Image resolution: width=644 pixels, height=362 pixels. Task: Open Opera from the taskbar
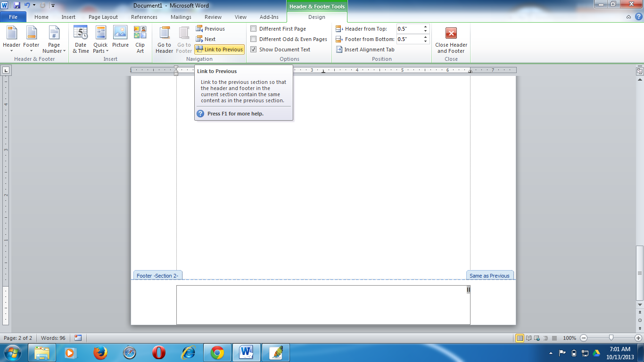[159, 353]
